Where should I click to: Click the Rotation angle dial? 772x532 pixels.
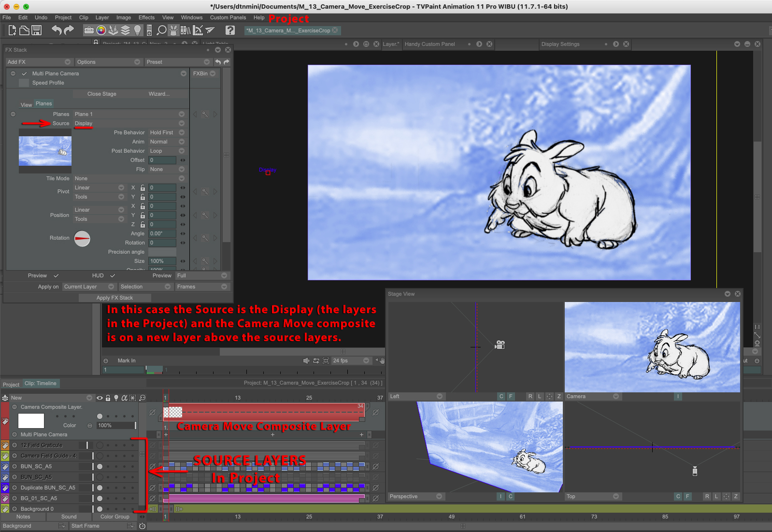click(x=82, y=238)
